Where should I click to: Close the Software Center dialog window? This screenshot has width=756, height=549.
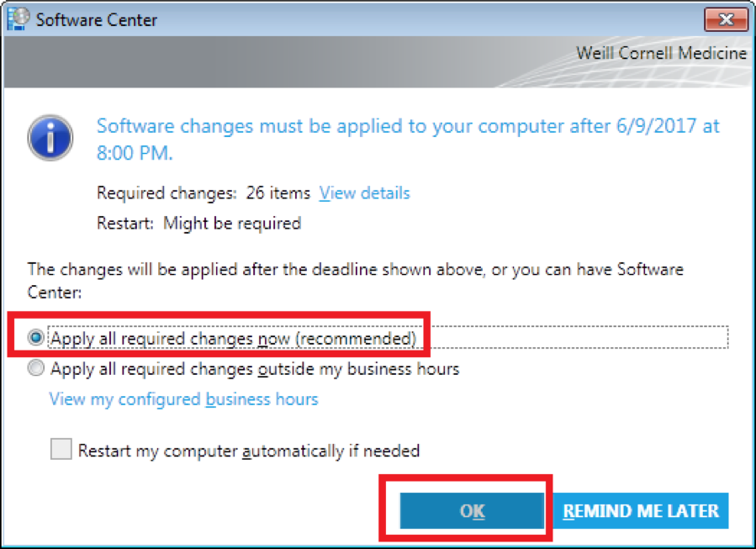pyautogui.click(x=726, y=20)
